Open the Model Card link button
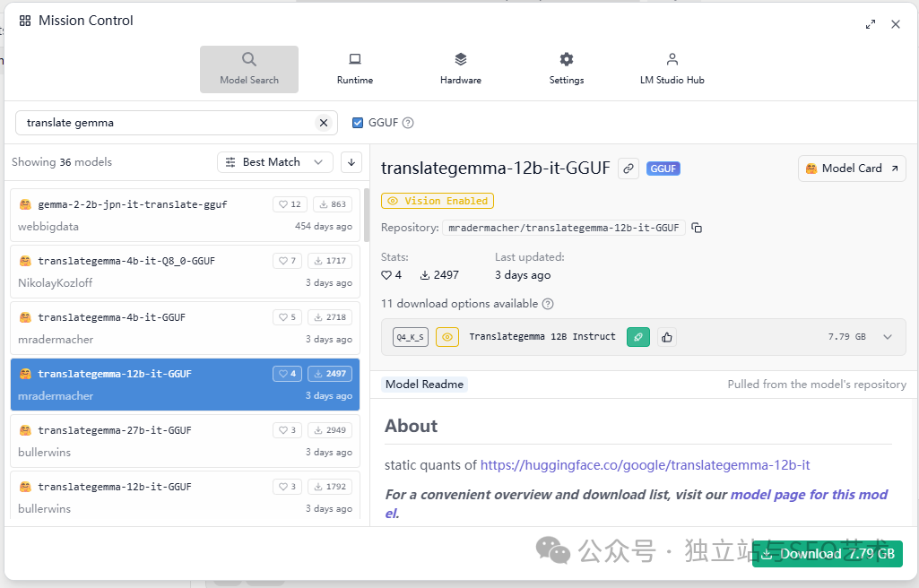Viewport: 919px width, 588px height. 852,169
